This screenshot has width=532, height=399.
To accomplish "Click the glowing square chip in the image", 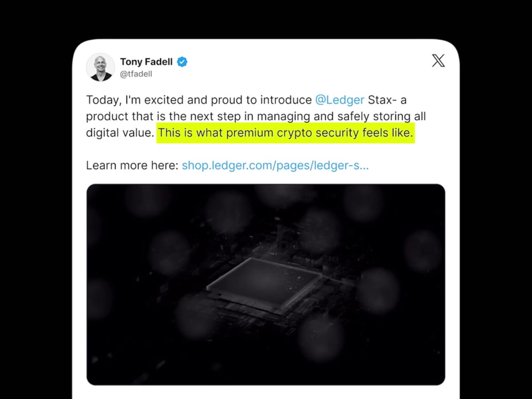I will 264,282.
